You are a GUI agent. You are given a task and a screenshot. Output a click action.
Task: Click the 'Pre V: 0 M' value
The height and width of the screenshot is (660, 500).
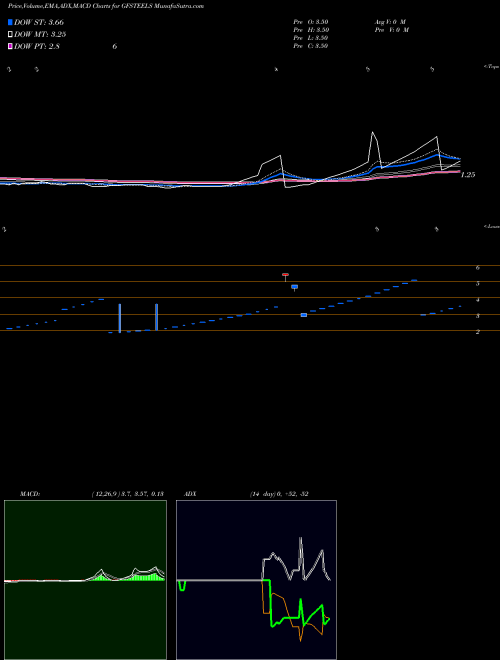(391, 30)
